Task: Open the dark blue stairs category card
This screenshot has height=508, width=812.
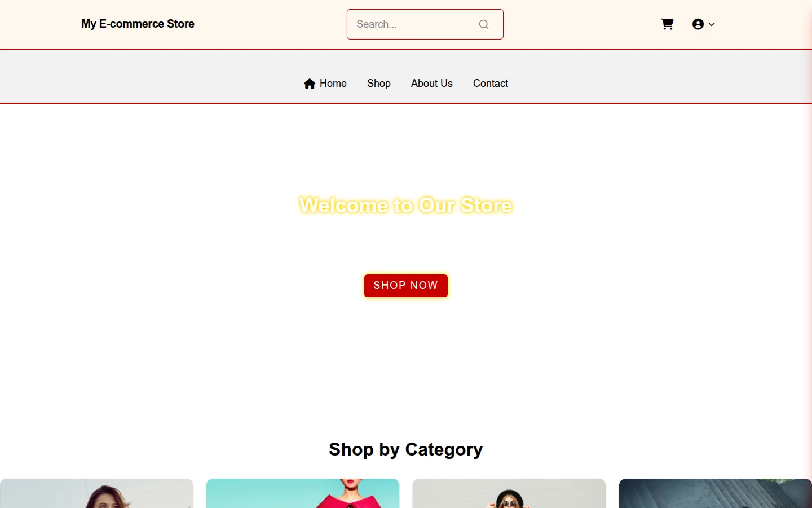Action: click(x=716, y=493)
